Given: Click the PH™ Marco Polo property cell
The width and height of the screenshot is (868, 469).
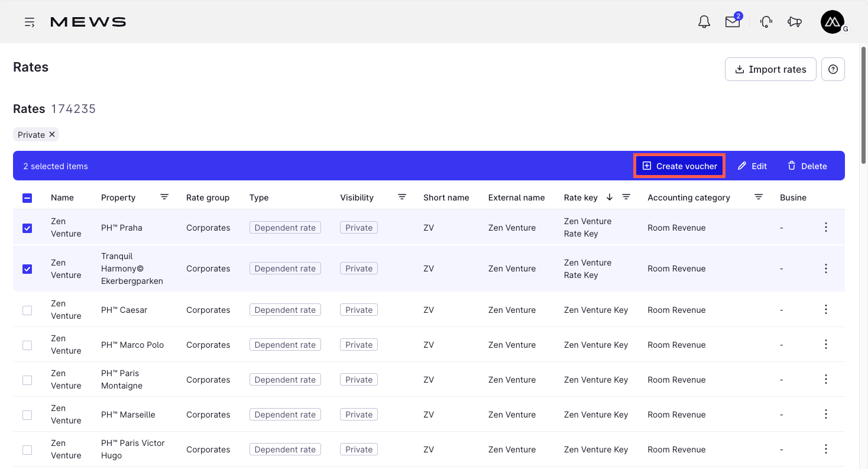Looking at the screenshot, I should pos(132,345).
